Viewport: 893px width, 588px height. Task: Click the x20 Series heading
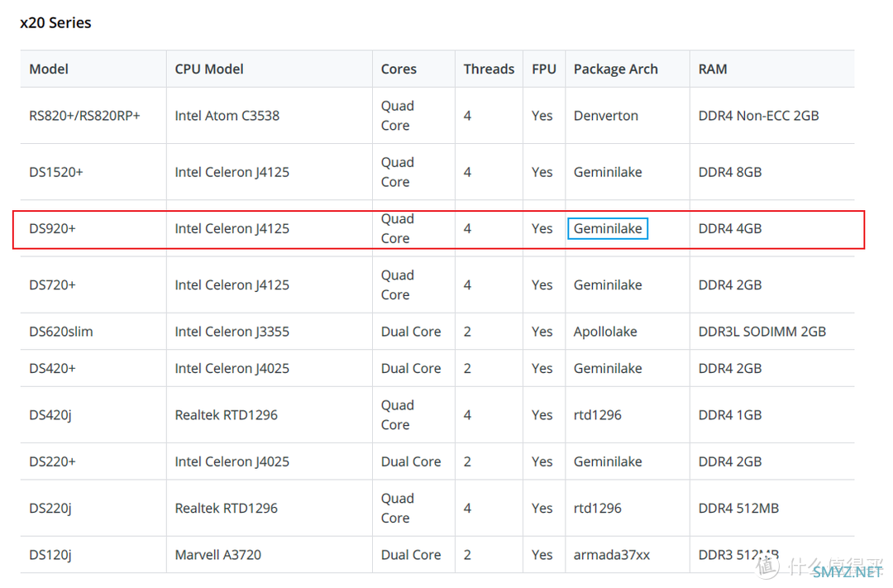(x=55, y=23)
